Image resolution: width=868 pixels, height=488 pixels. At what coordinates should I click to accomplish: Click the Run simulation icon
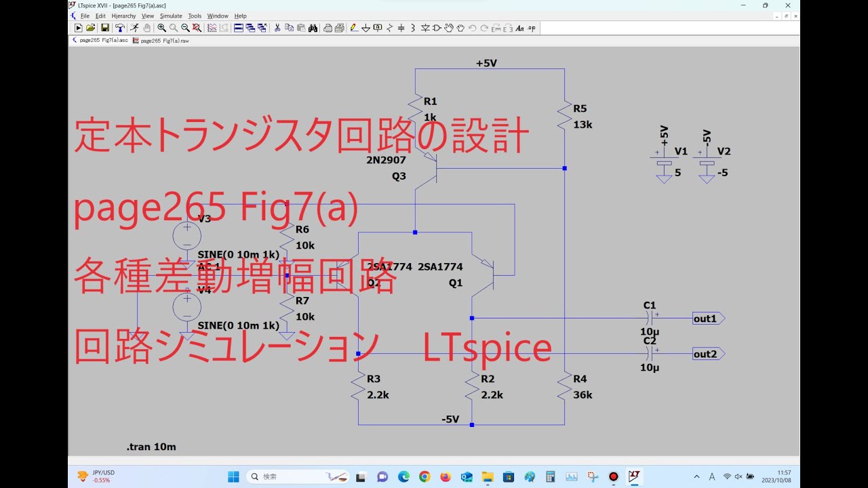(x=78, y=28)
